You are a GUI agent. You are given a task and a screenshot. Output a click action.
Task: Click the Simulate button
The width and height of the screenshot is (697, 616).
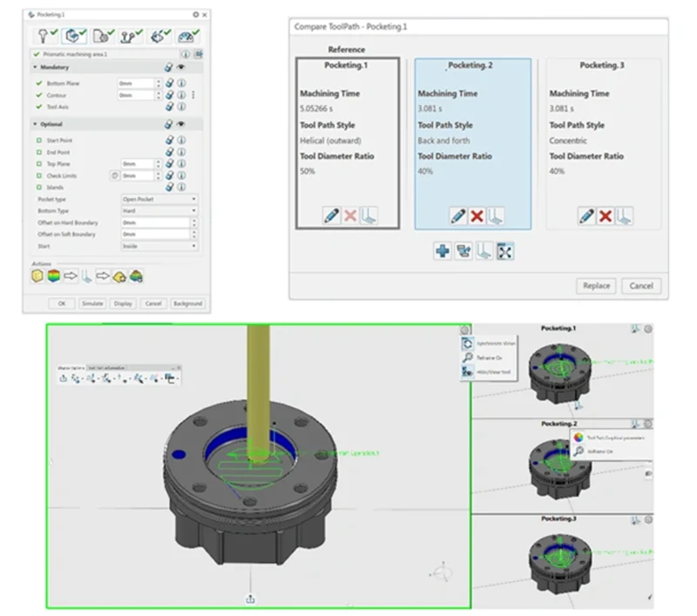[91, 303]
